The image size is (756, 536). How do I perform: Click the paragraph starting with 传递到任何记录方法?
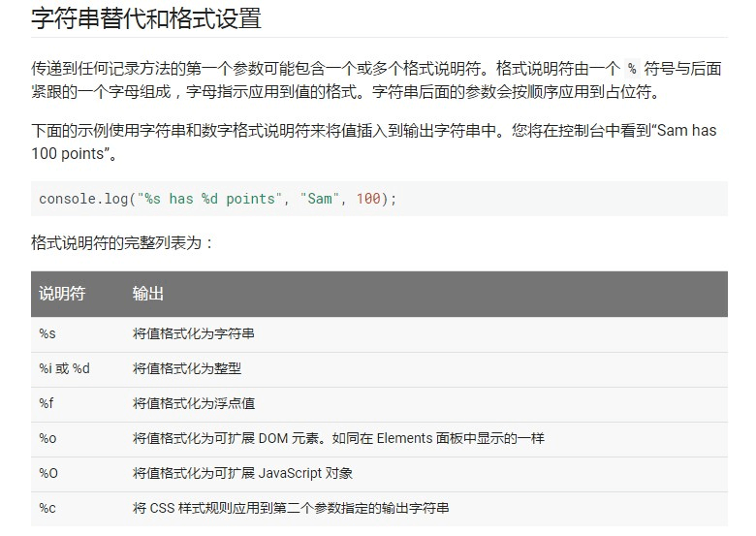point(377,80)
